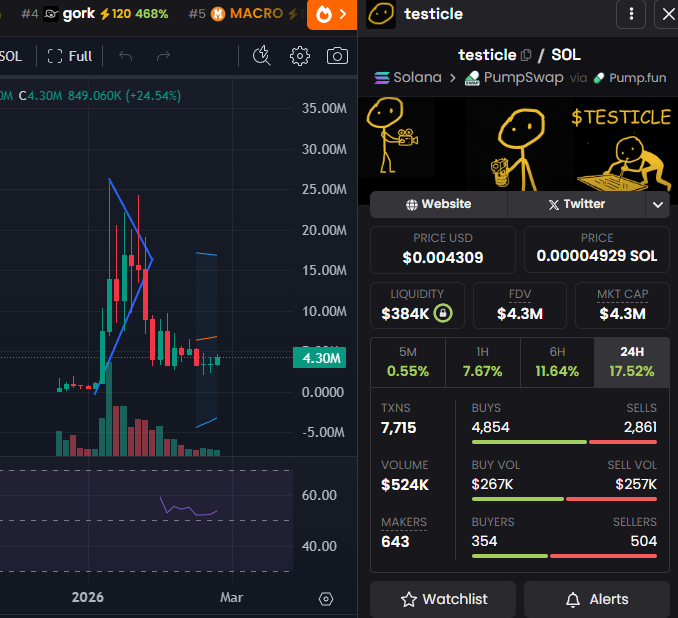Close the testicle token panel

pyautogui.click(x=668, y=14)
